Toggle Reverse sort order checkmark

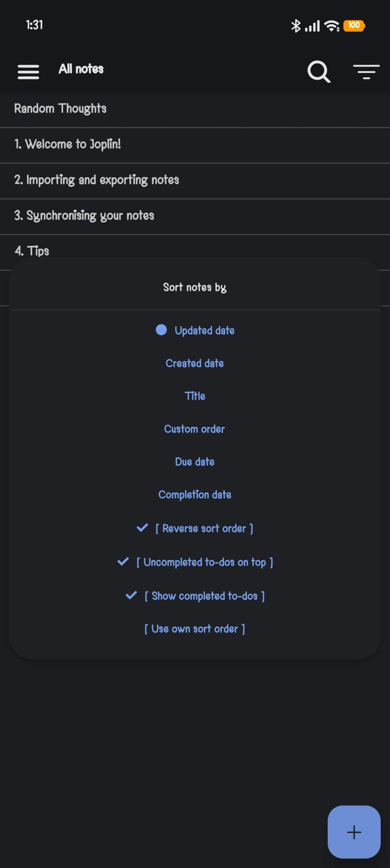coord(195,528)
